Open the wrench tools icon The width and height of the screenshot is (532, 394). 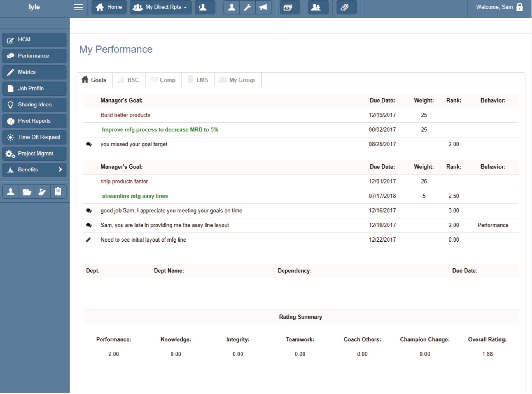click(x=248, y=7)
